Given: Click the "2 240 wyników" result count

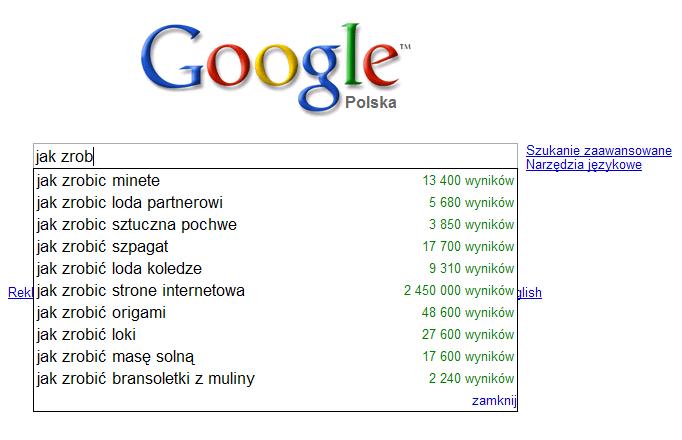Looking at the screenshot, I should (x=471, y=379).
